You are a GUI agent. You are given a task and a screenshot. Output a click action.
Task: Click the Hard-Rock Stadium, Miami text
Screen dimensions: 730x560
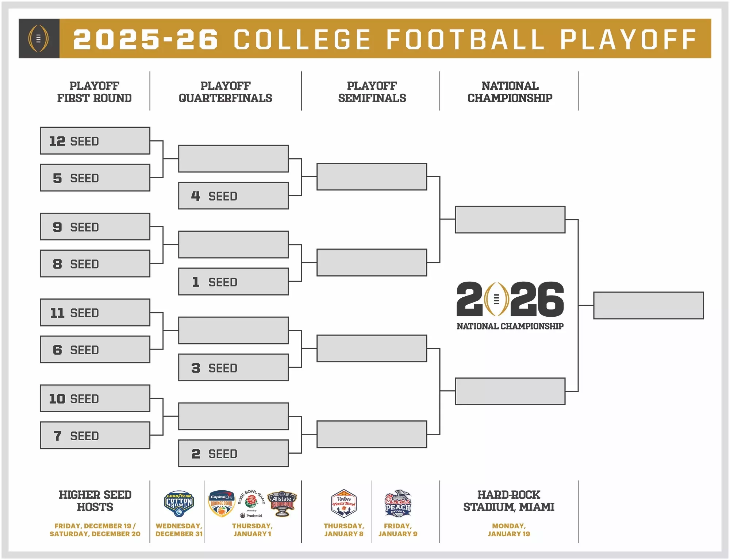click(509, 501)
